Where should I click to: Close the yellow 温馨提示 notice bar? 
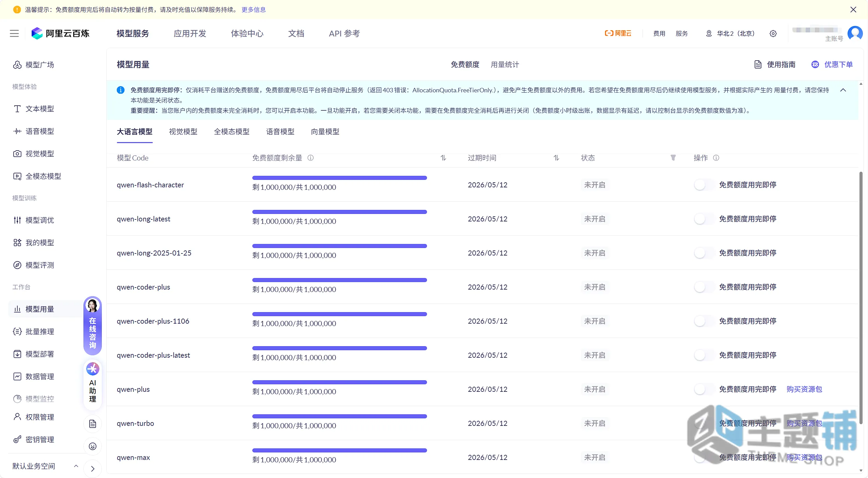click(853, 10)
